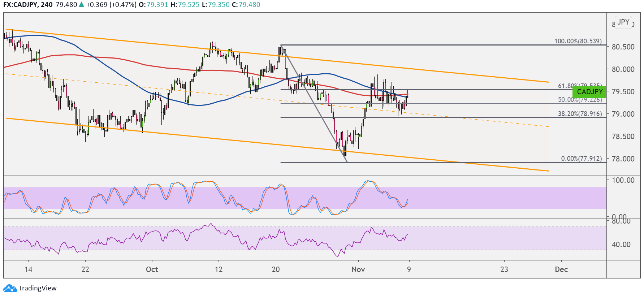Click the 100.00%(80.539) Fibonacci label
644x298 pixels.
578,41
